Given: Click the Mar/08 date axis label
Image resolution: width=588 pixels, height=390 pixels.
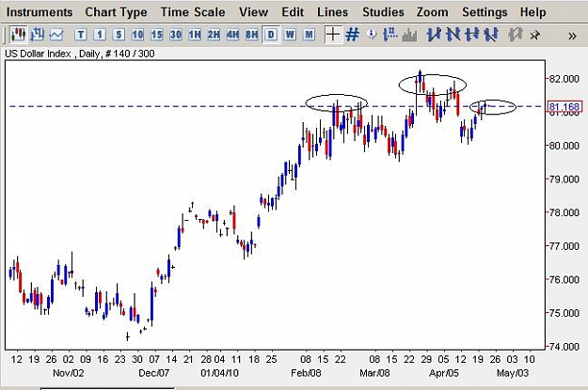Looking at the screenshot, I should pos(374,373).
